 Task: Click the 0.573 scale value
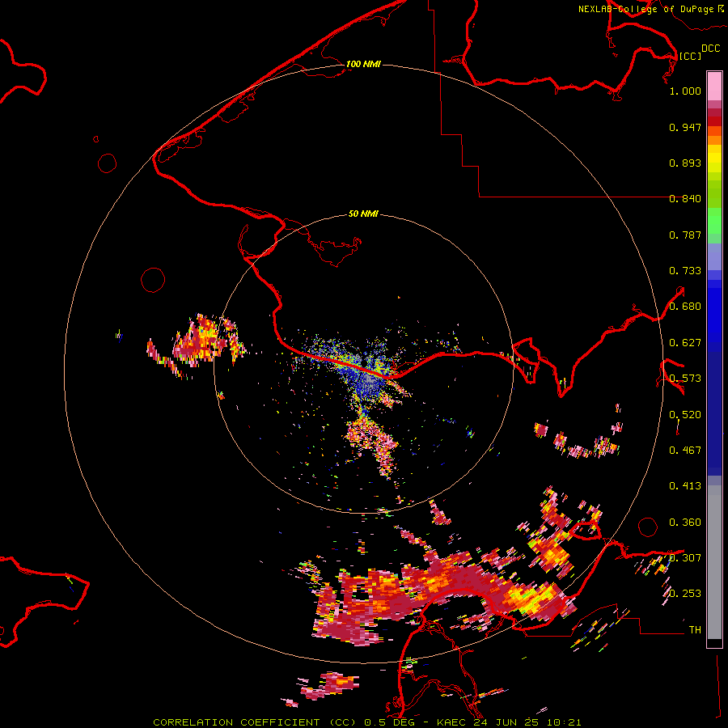(685, 379)
